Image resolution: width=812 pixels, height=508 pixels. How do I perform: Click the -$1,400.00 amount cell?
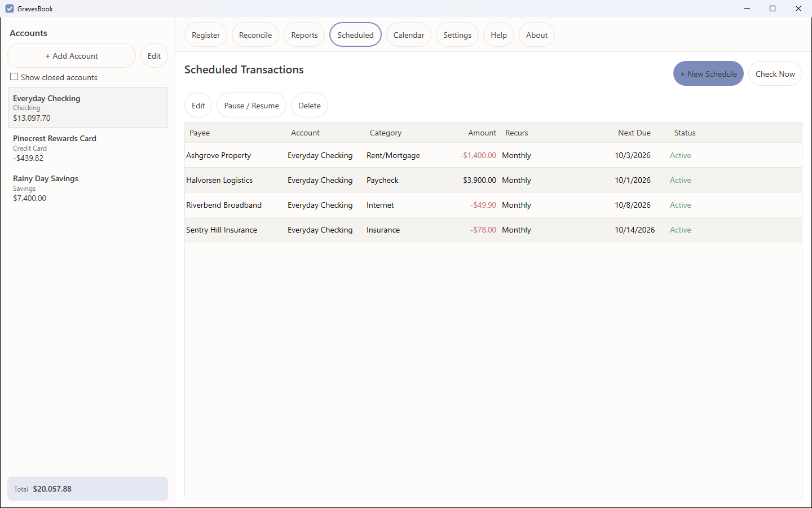pos(478,155)
